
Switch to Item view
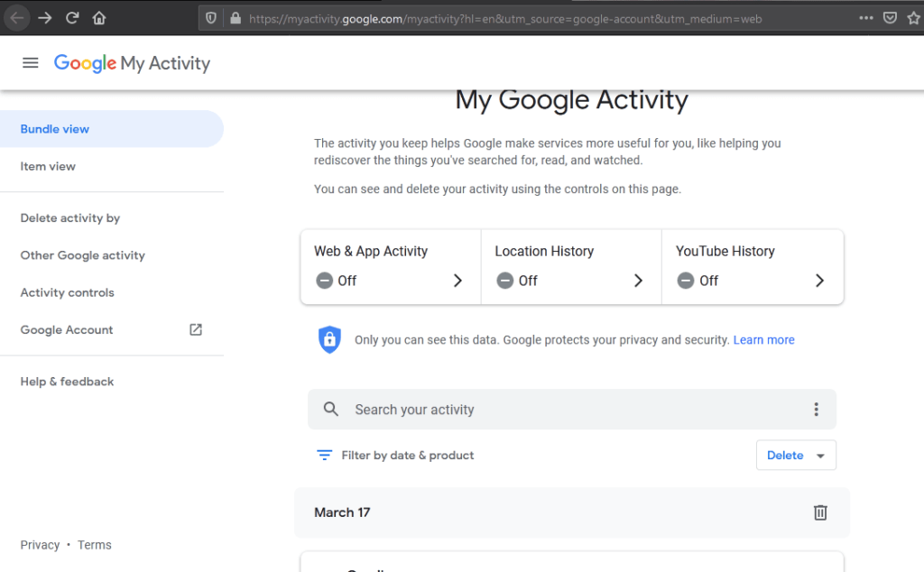pos(48,166)
